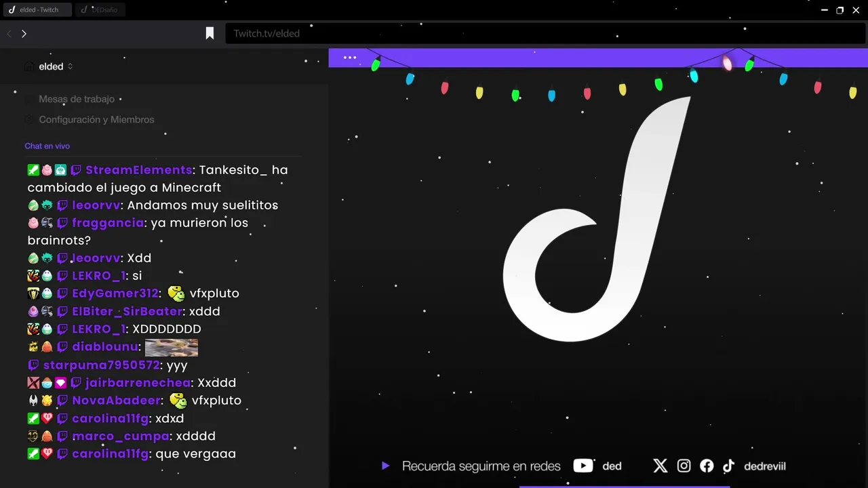Click leoorvv on 'Andamos muy suelititos' message
868x488 pixels.
96,205
